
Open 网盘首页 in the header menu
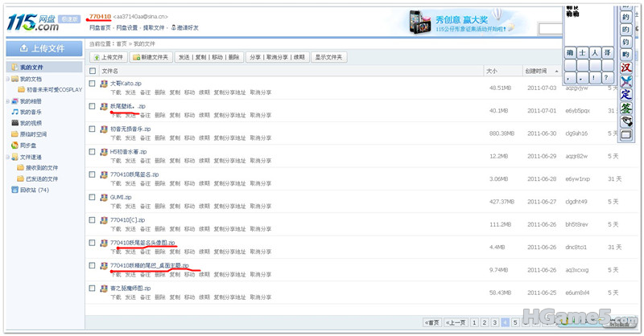[x=100, y=28]
